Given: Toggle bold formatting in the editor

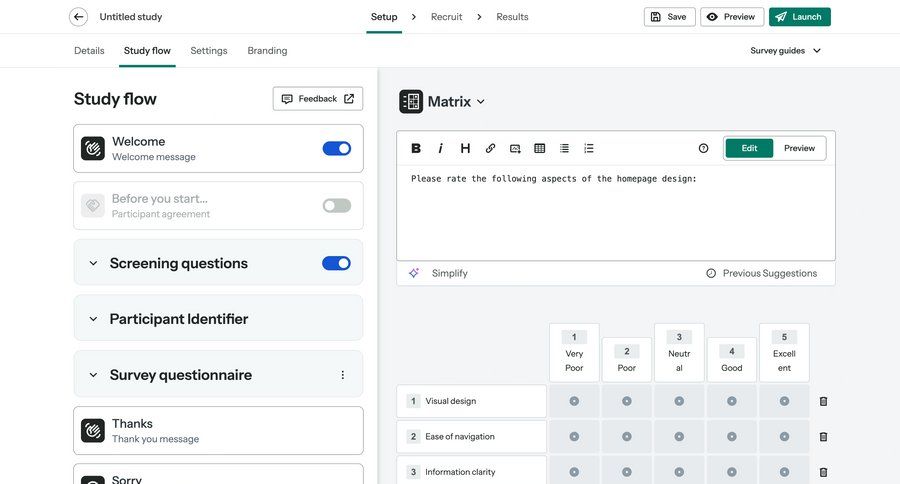Looking at the screenshot, I should pos(416,148).
